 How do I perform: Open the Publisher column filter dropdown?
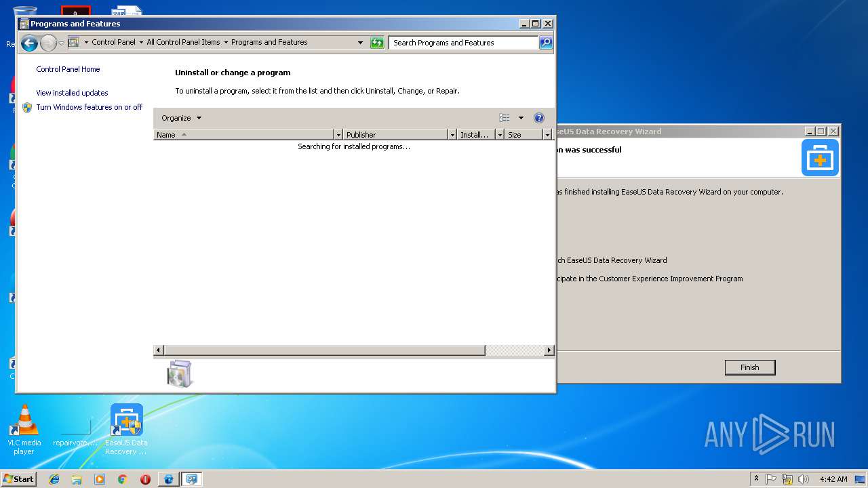(452, 135)
